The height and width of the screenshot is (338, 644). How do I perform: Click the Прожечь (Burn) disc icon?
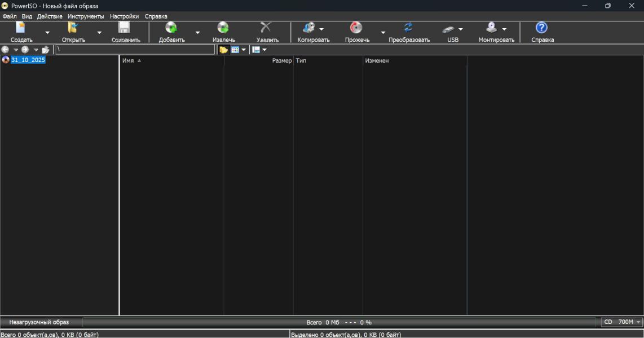pyautogui.click(x=356, y=28)
